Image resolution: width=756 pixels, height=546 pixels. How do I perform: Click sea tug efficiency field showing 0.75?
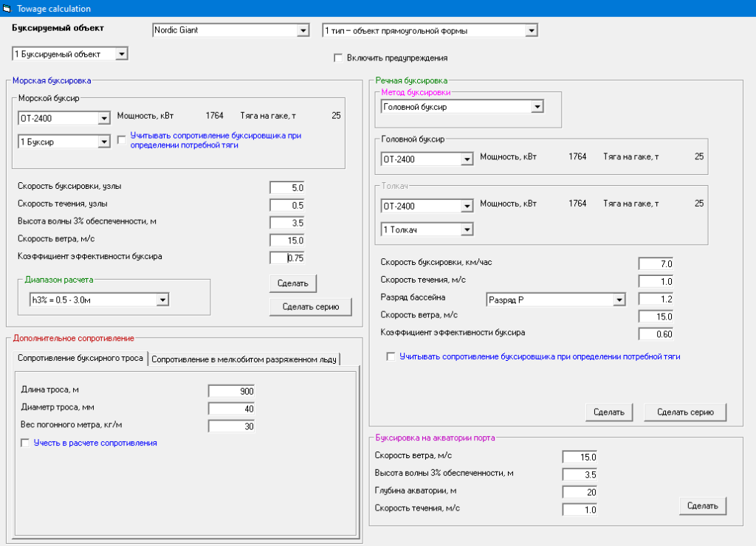pos(287,258)
